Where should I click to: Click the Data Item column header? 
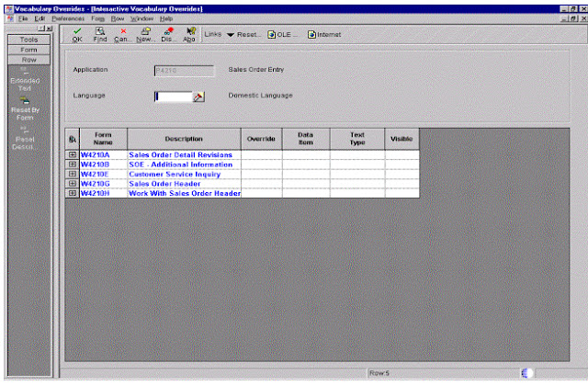pos(306,139)
